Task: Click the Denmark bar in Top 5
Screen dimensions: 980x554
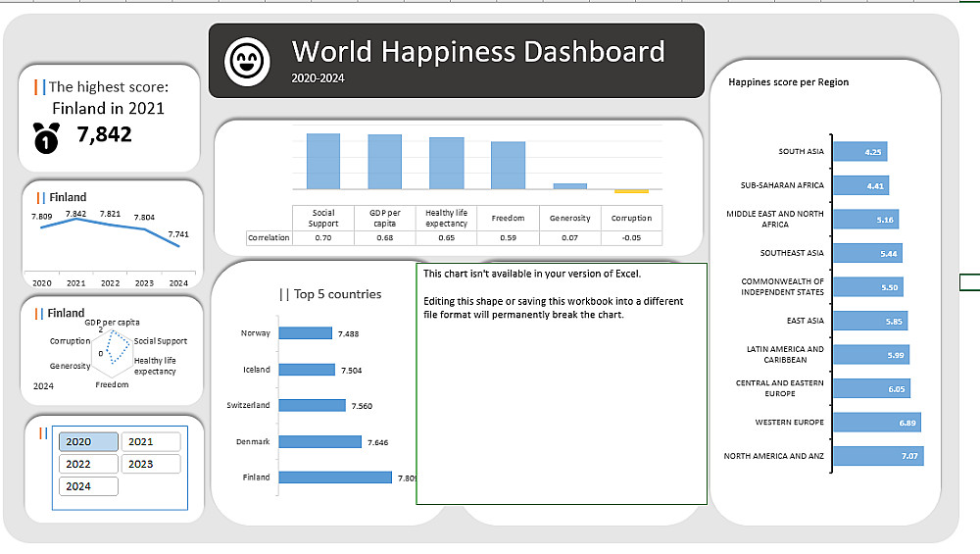Action: pyautogui.click(x=320, y=441)
